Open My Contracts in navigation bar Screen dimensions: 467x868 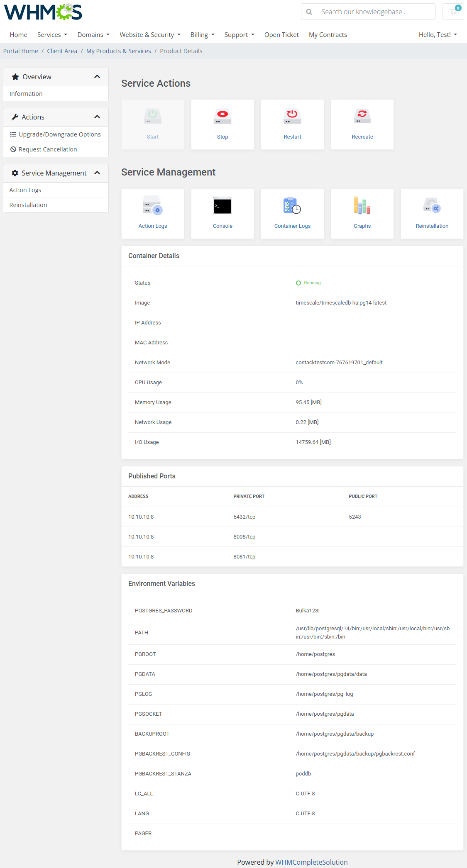[x=328, y=35]
